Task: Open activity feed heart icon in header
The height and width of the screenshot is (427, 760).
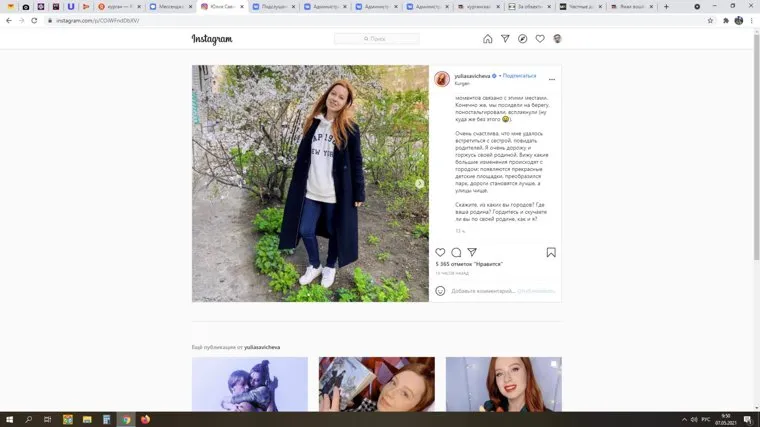Action: 540,39
